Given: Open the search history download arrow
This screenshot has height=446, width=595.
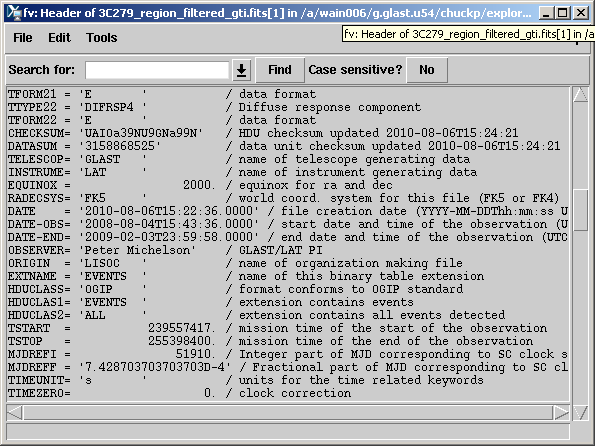Looking at the screenshot, I should (241, 70).
